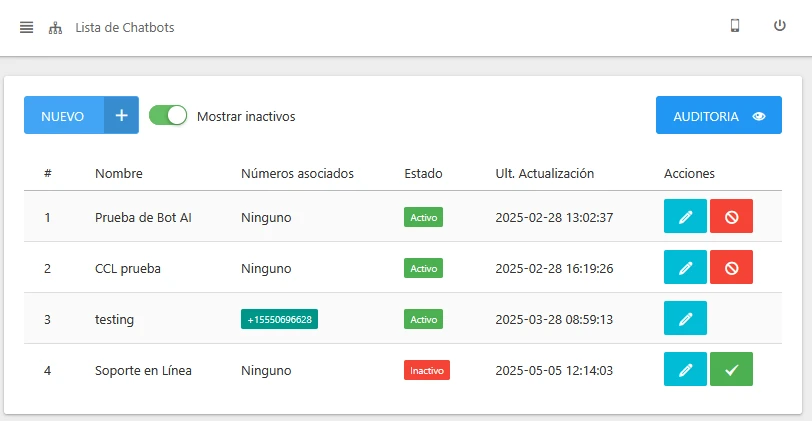Click the Nombre column header
Screen dimensions: 812x421
pos(118,173)
